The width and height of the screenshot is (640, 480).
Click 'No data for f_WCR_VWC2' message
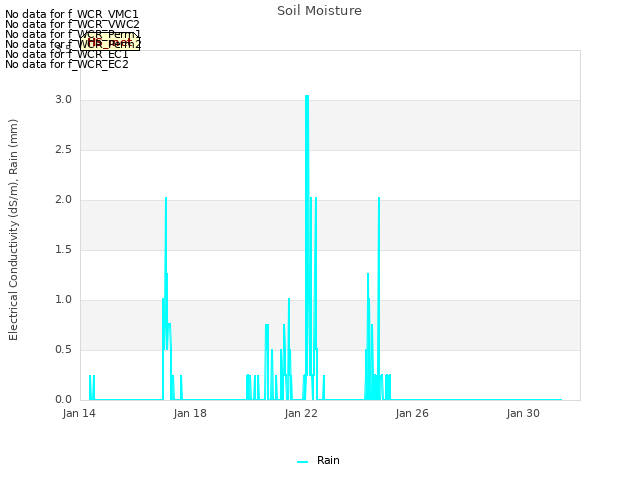[72, 24]
